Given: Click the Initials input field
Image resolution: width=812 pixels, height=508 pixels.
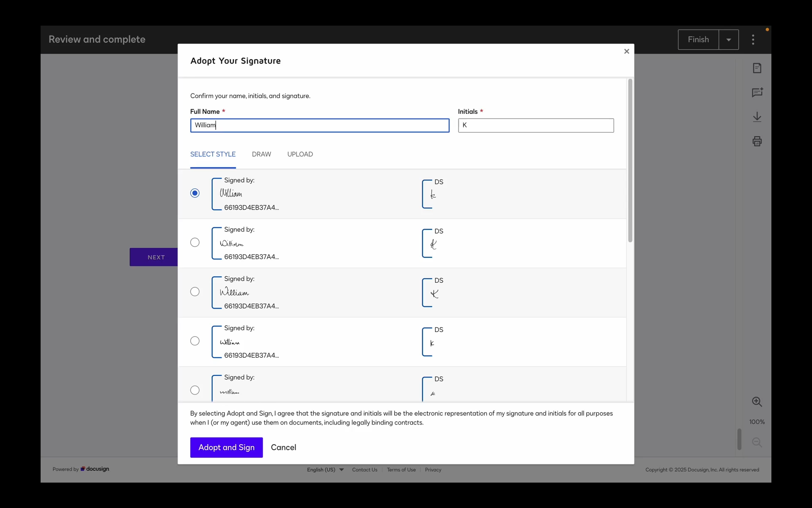Looking at the screenshot, I should [x=536, y=125].
